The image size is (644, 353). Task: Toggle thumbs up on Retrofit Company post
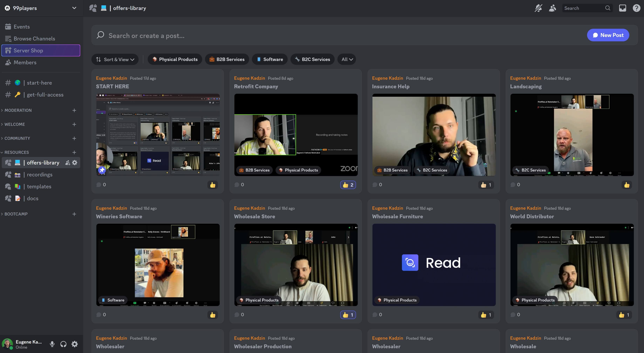[348, 185]
